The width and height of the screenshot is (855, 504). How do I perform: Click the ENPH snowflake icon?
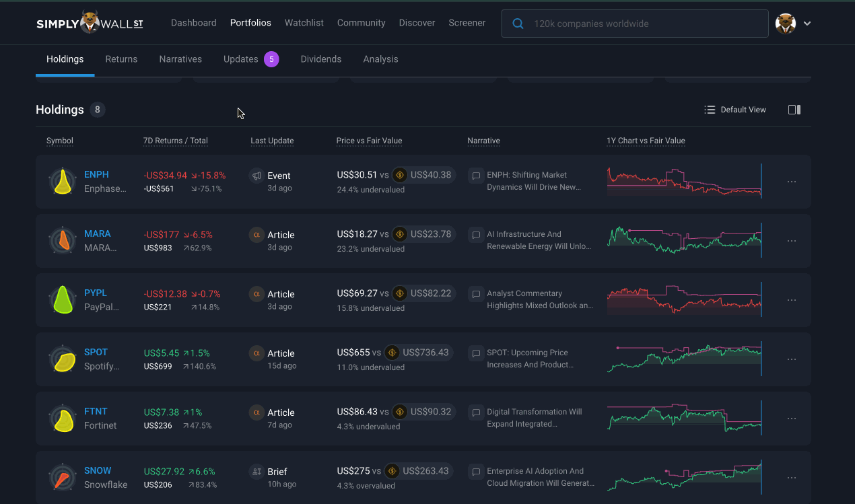(63, 182)
